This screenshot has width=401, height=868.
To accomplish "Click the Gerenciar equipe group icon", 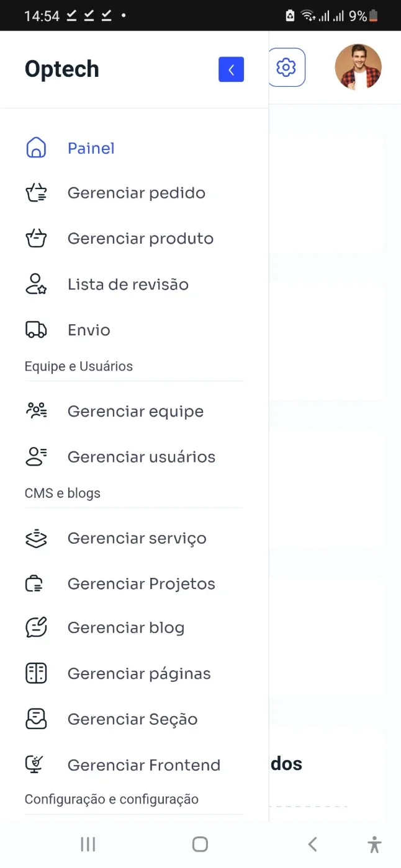I will pyautogui.click(x=36, y=411).
